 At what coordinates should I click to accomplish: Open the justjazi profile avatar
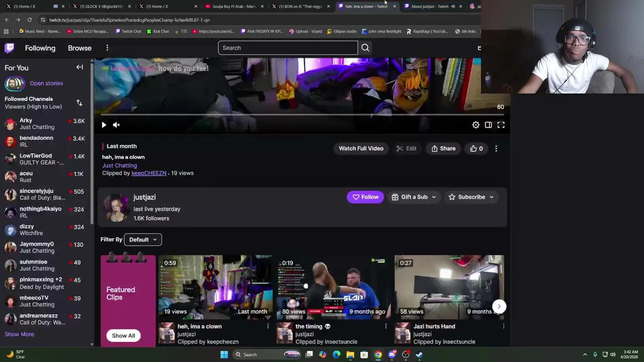click(116, 208)
